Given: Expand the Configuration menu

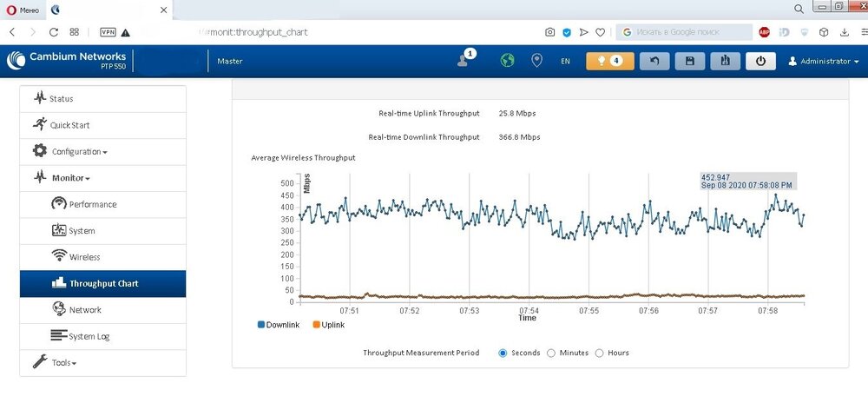Looking at the screenshot, I should (79, 152).
